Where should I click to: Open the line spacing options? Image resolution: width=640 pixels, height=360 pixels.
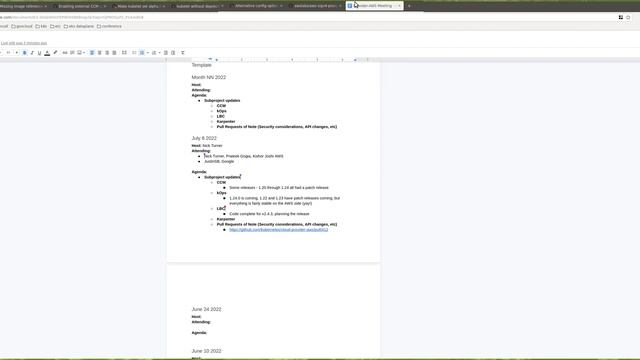click(124, 53)
